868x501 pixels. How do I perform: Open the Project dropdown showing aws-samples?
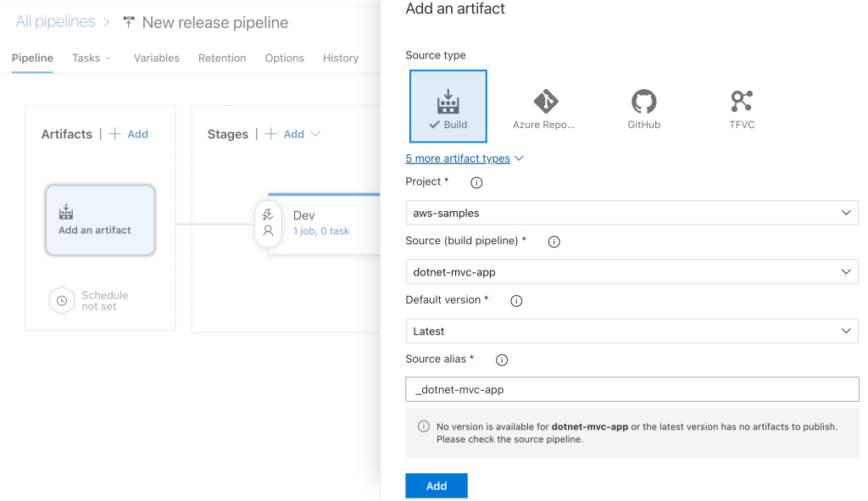[x=632, y=212]
